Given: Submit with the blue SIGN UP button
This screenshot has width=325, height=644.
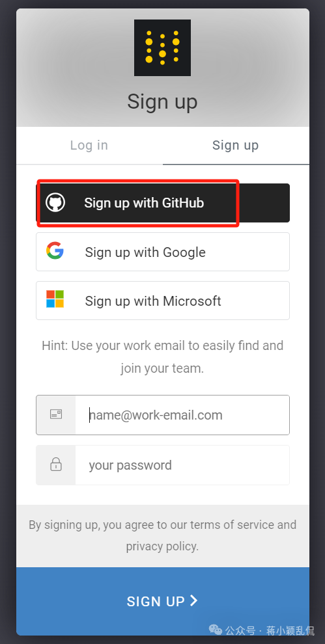Looking at the screenshot, I should pyautogui.click(x=163, y=601).
